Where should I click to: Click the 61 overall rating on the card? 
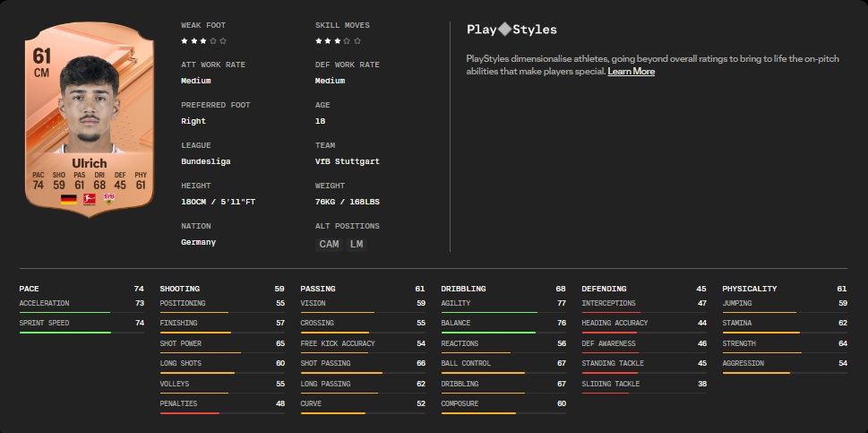41,56
